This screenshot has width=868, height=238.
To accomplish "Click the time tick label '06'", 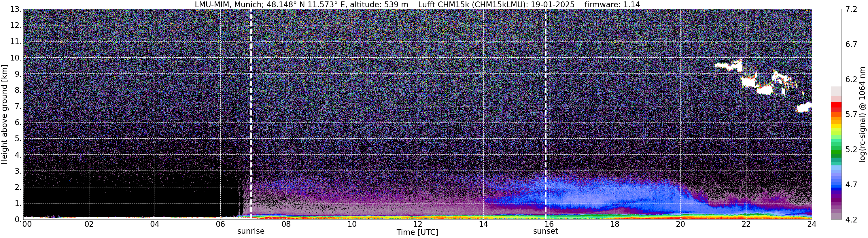I will [x=220, y=224].
